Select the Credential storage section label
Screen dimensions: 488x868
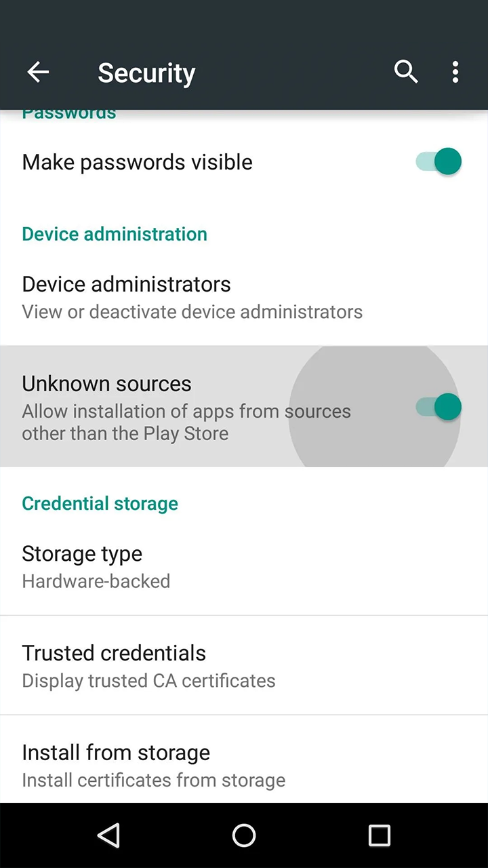pyautogui.click(x=100, y=503)
